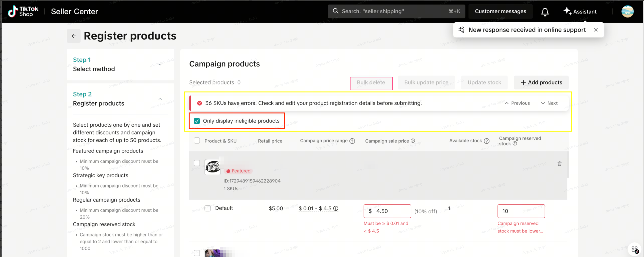The image size is (644, 257).
Task: Click Add products button
Action: [x=541, y=82]
